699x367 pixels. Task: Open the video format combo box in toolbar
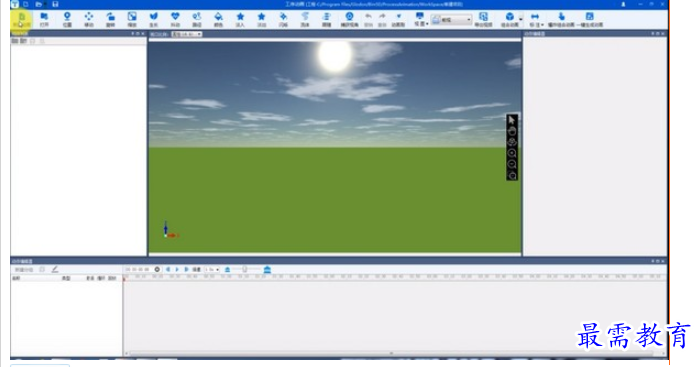tap(452, 20)
